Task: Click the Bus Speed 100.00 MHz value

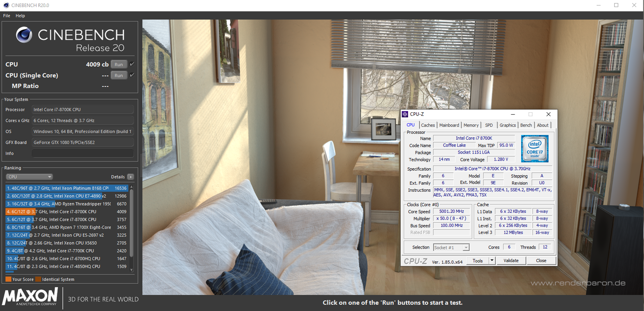Action: click(x=451, y=225)
